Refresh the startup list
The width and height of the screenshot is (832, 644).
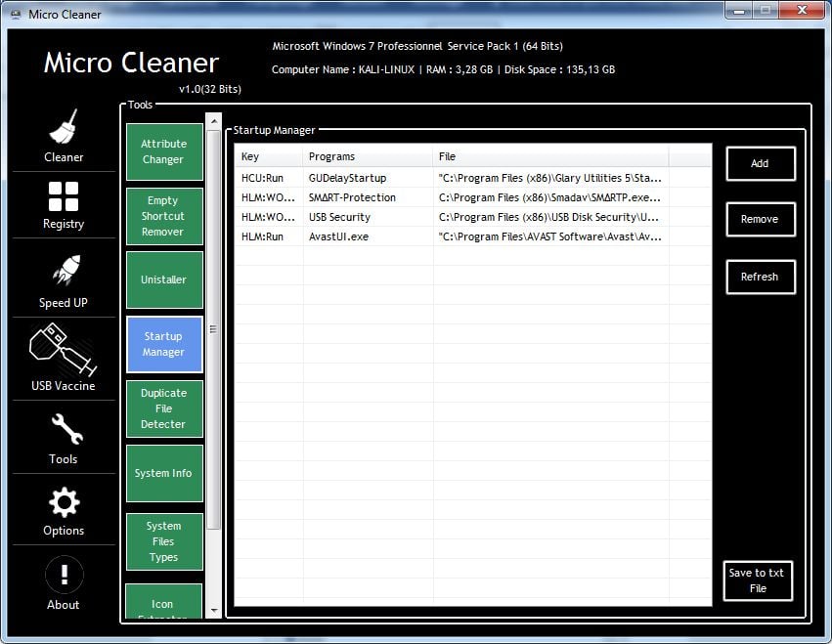coord(761,277)
